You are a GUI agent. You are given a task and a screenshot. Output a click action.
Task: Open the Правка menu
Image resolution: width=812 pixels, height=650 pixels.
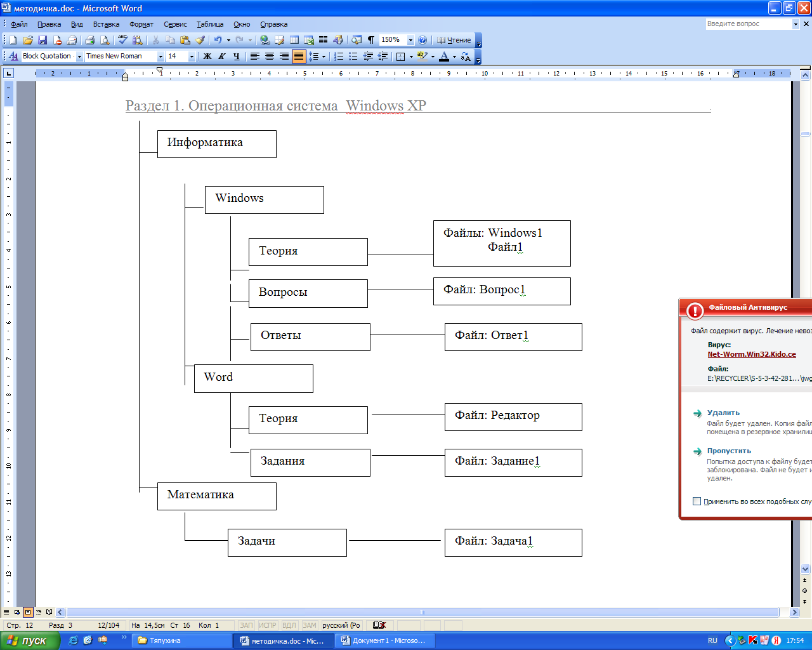(x=49, y=24)
